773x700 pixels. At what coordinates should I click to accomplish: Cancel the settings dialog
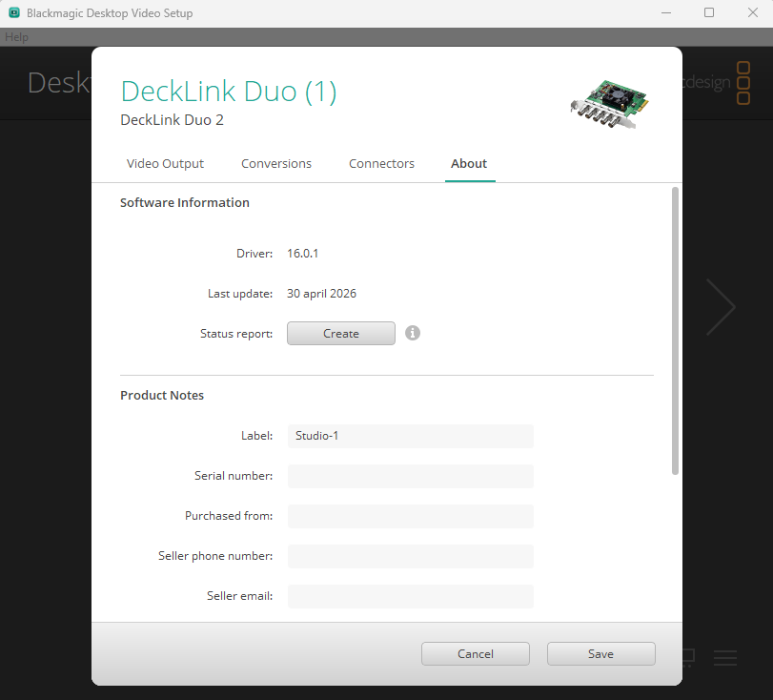coord(476,653)
